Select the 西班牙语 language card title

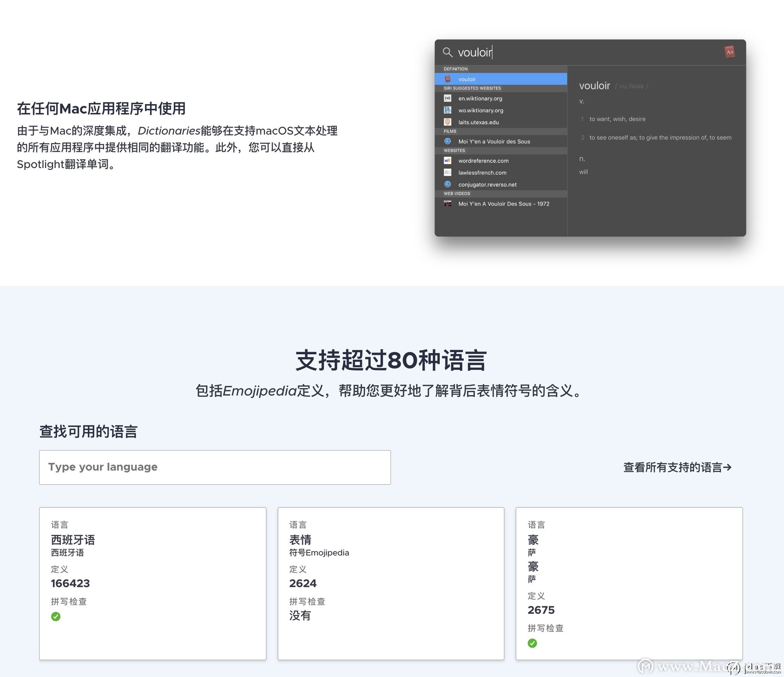73,540
